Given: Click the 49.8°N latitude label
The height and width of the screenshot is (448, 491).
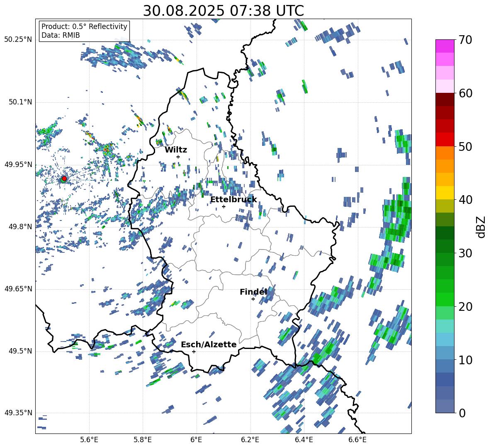Looking at the screenshot, I should (20, 227).
